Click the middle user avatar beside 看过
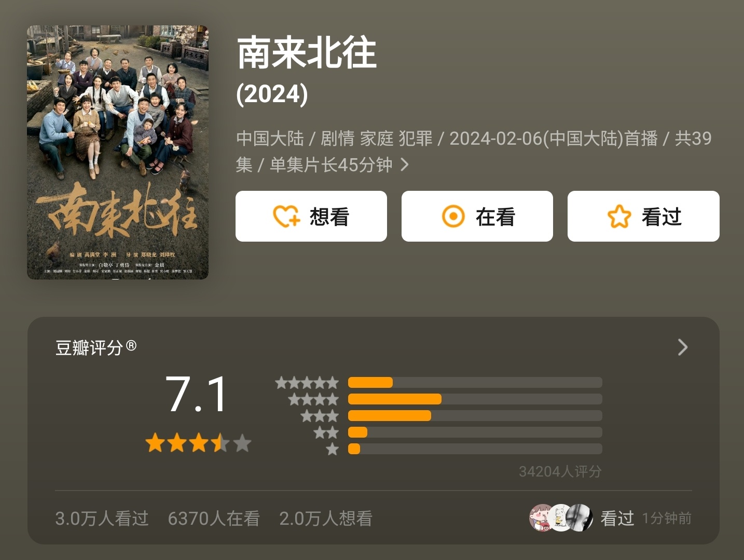744x560 pixels. 560,517
